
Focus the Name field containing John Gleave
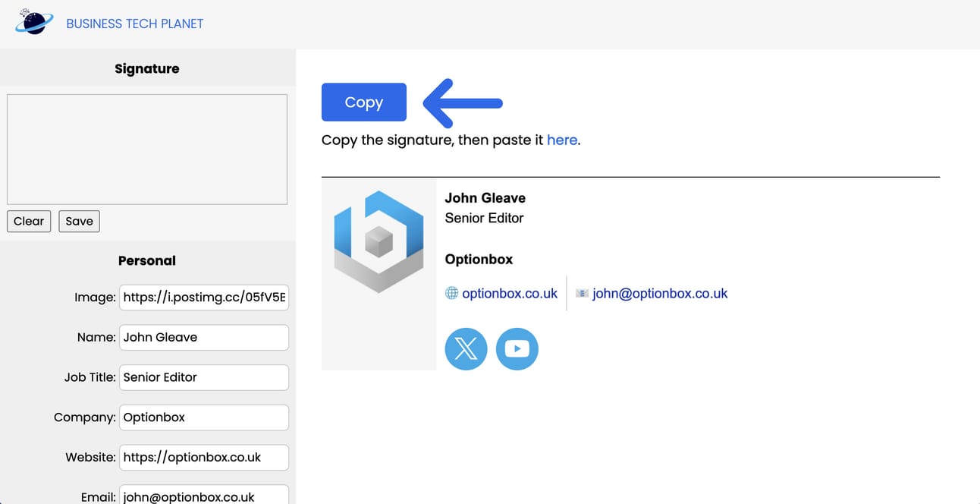pyautogui.click(x=204, y=337)
